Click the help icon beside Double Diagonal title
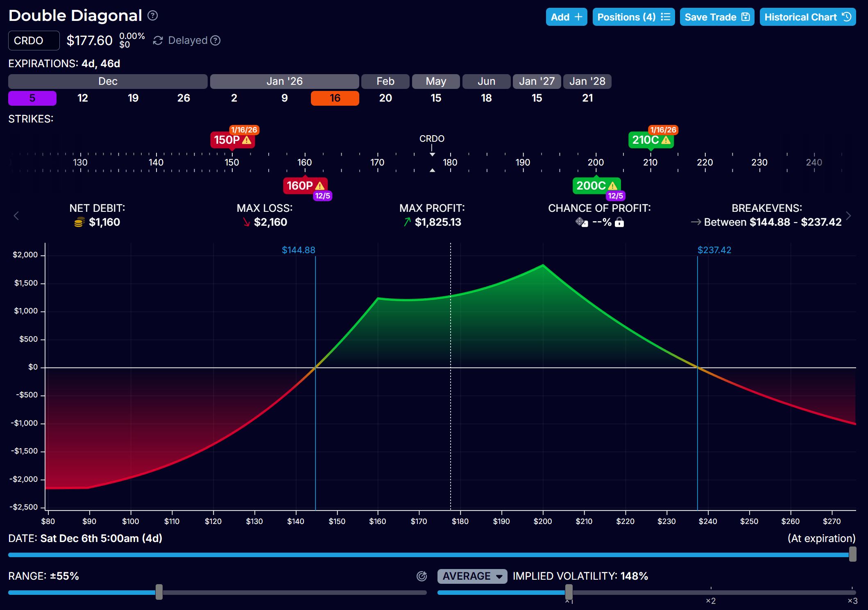The width and height of the screenshot is (868, 610). coord(152,16)
